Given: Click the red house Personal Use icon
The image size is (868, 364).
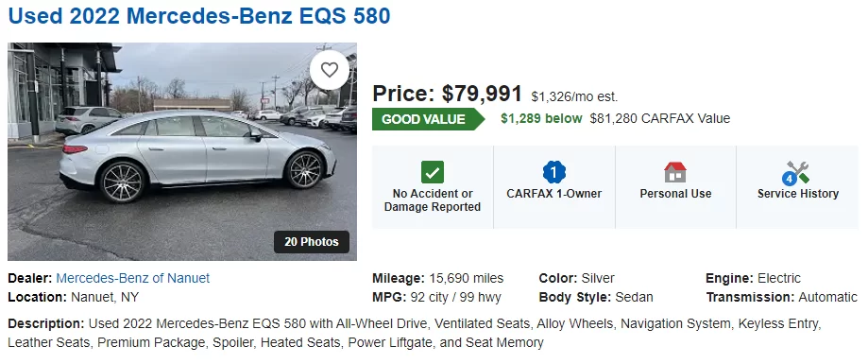Looking at the screenshot, I should [675, 172].
